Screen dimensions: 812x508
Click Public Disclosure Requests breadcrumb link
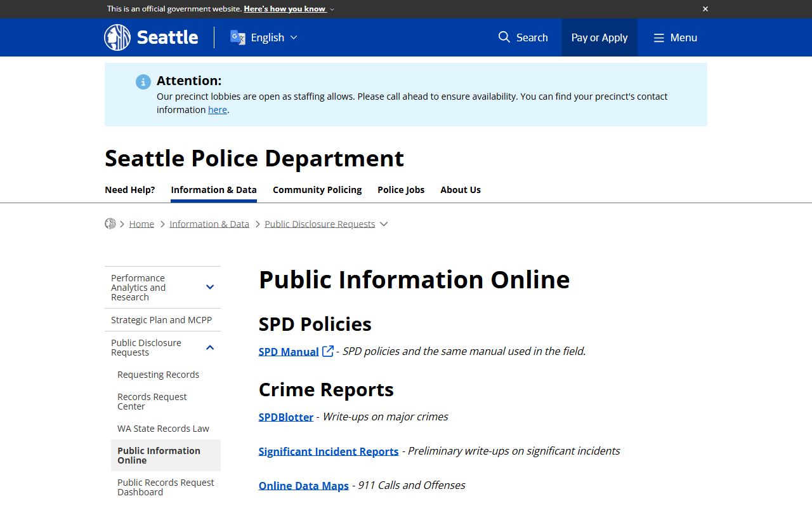pos(320,224)
